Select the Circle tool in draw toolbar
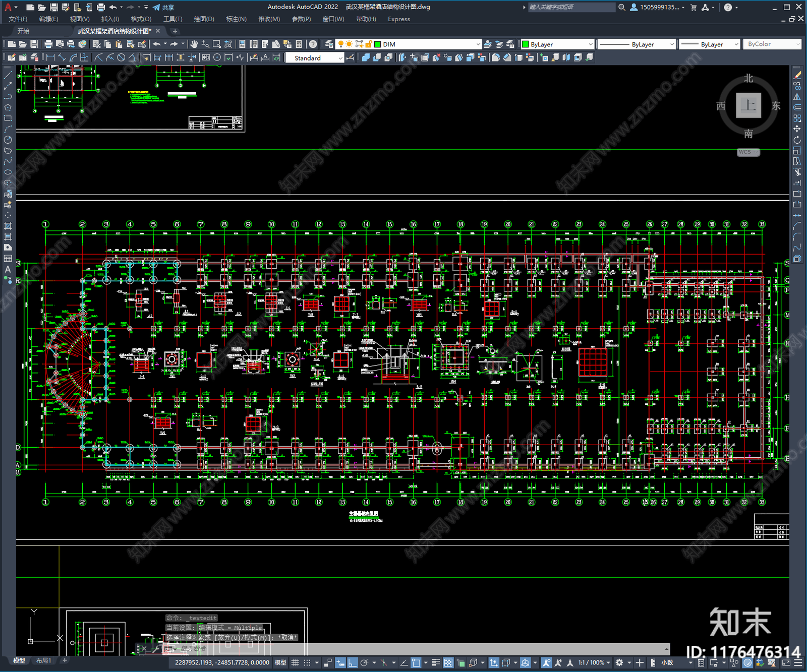Viewport: 807px width, 672px height. [x=8, y=140]
